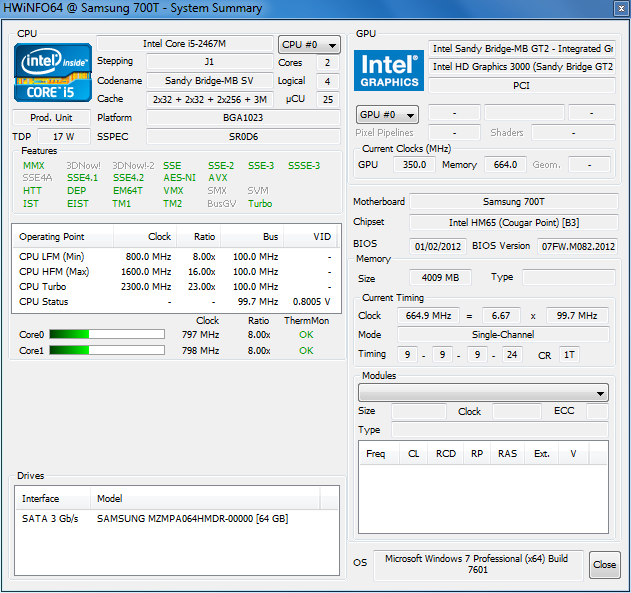This screenshot has width=631, height=593.
Task: Click the memory timing value 24
Action: point(512,355)
